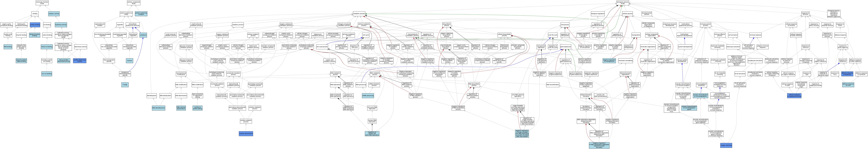Click the dark blue cytidine deamination node
Screen dimensions: 868x149
click(246, 134)
